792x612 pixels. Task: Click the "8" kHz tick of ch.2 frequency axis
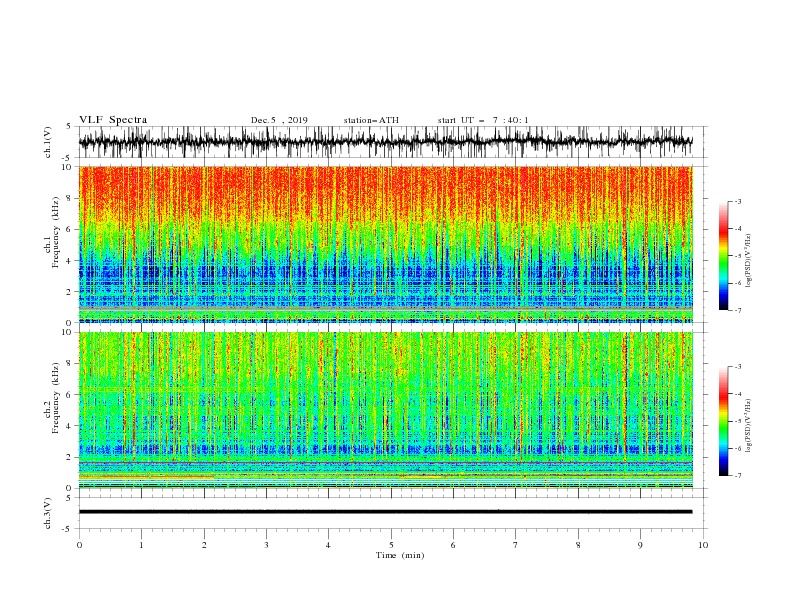tap(69, 364)
